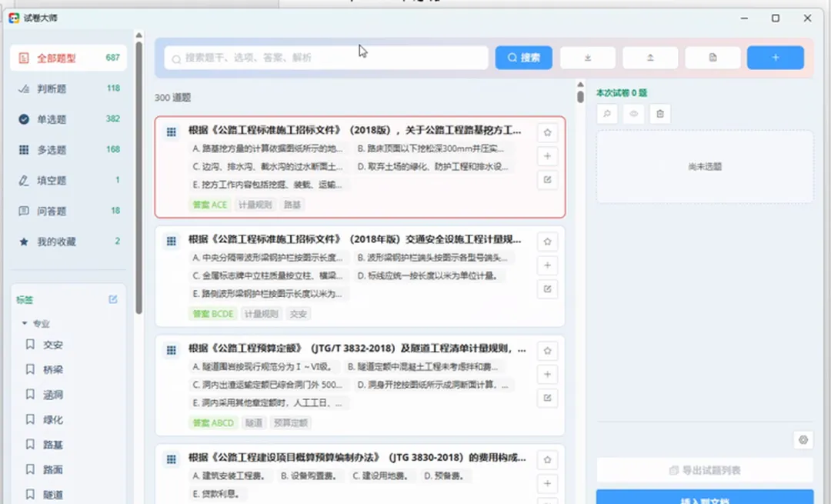Click the edit icon beside 标签 header

coord(113,299)
